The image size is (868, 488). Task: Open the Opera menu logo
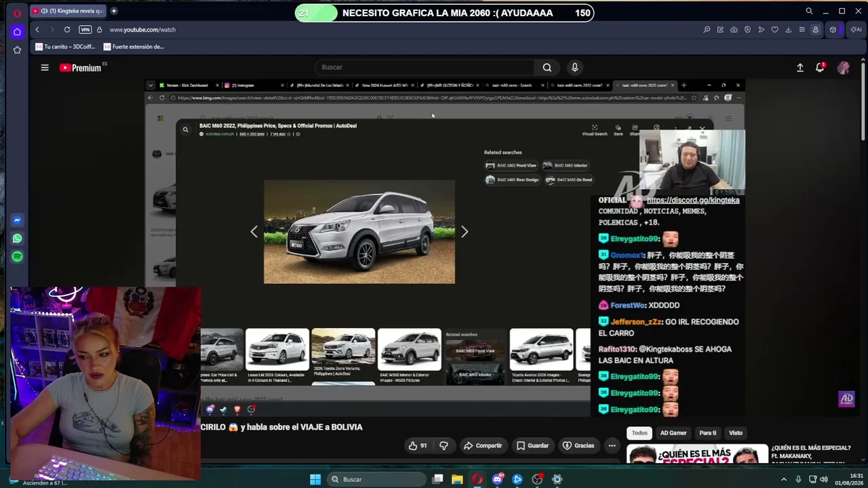pyautogui.click(x=17, y=13)
